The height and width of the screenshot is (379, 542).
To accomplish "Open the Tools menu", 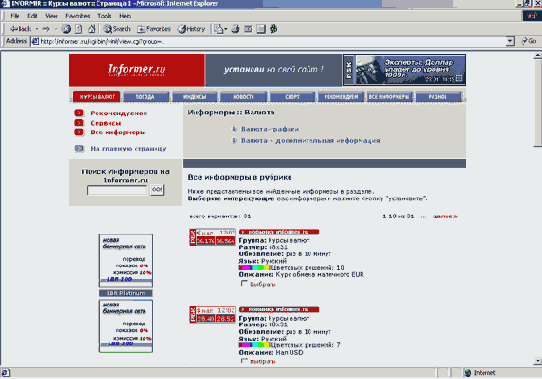I will 104,16.
